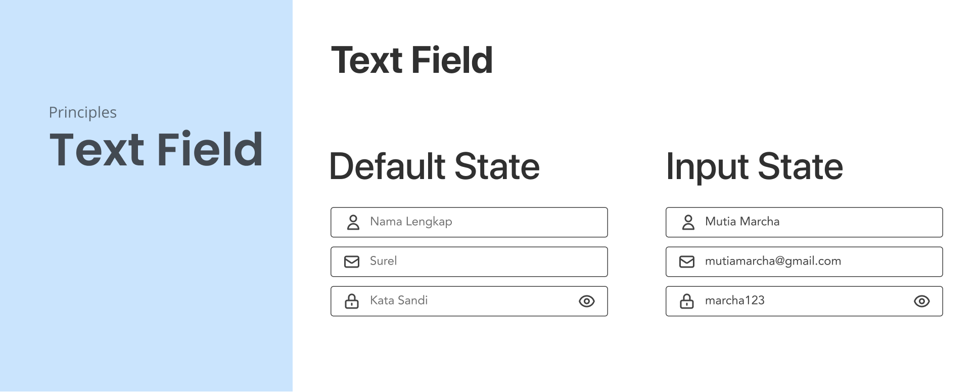Viewport: 980px width, 392px height.
Task: Click the user icon beside Nama Lengkap
Action: click(353, 222)
